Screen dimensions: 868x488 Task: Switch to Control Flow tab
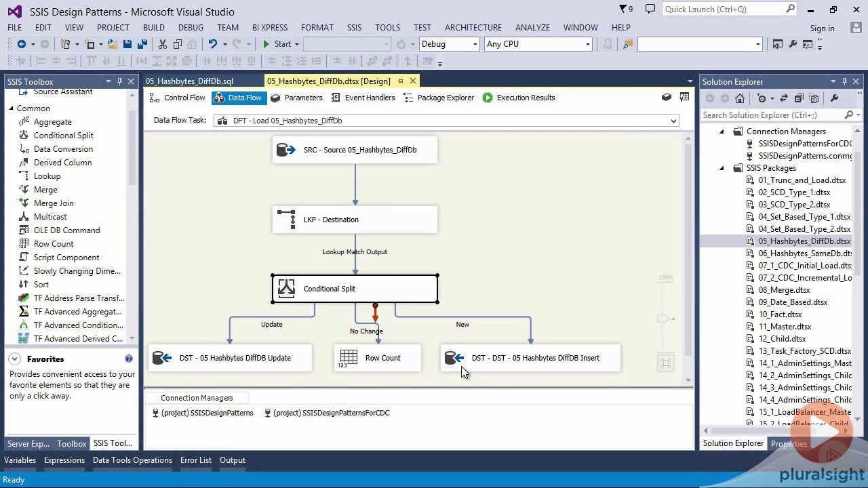point(177,98)
